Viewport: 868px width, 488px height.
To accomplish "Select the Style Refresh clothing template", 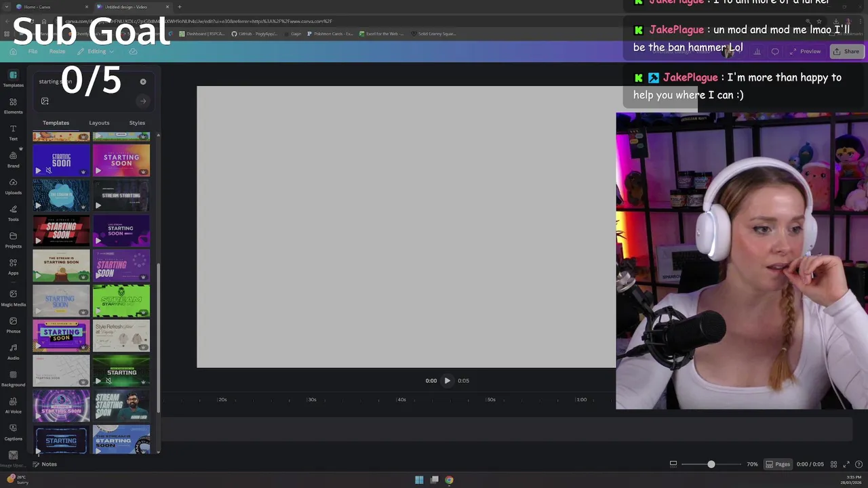I will (x=121, y=336).
